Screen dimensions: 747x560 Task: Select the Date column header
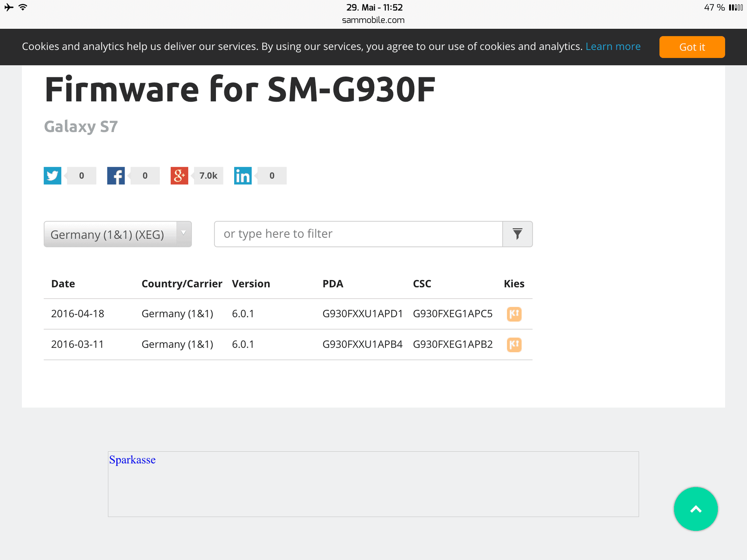tap(63, 284)
